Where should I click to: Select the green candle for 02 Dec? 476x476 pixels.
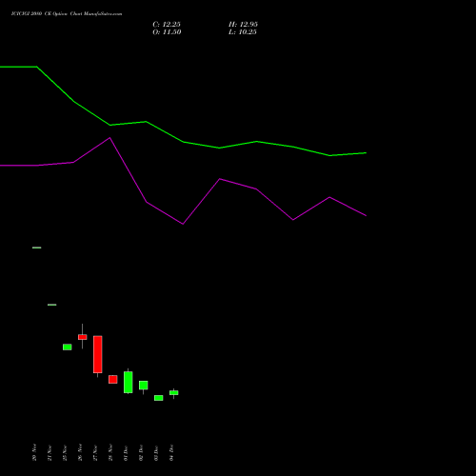pos(144,386)
